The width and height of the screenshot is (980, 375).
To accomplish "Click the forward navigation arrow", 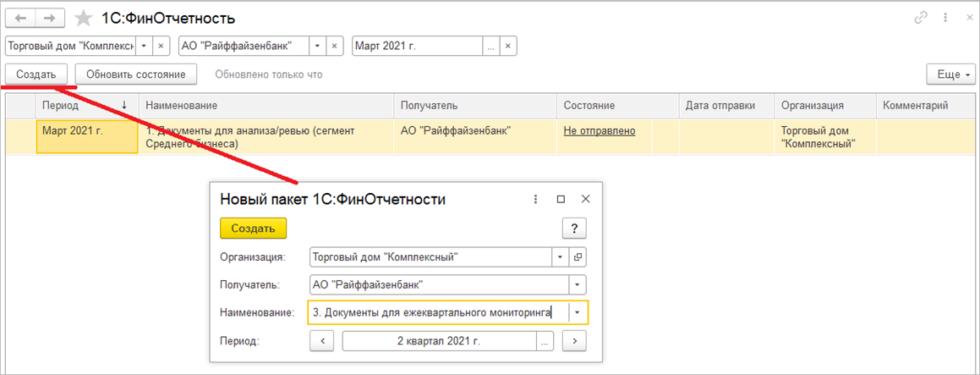I will (x=49, y=18).
